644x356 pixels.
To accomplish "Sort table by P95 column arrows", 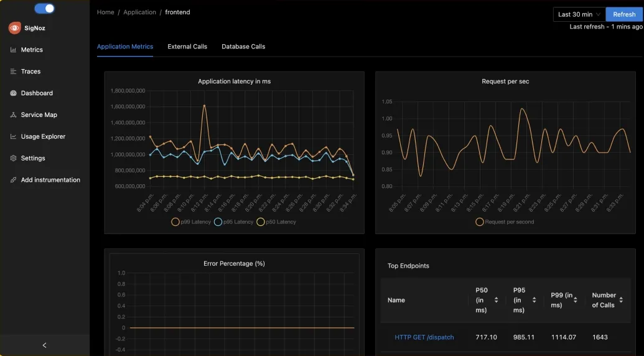I will pyautogui.click(x=534, y=300).
